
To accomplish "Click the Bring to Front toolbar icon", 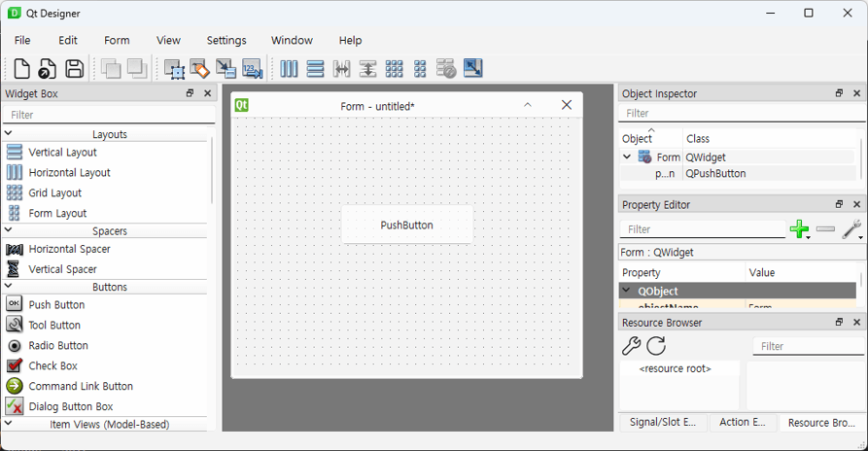I will coord(137,69).
